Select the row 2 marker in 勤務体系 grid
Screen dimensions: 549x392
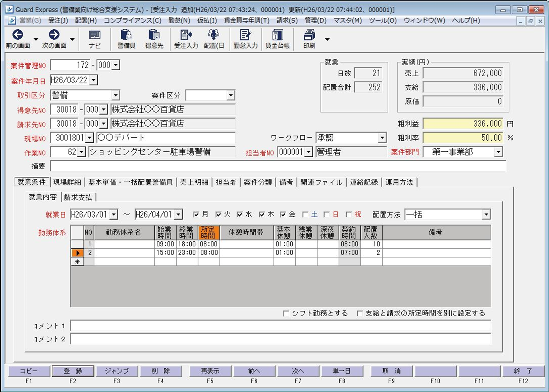pos(77,253)
